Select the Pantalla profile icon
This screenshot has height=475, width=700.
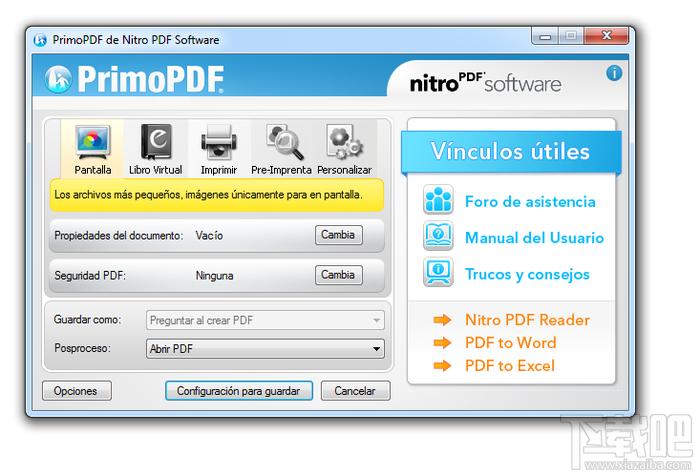tap(92, 143)
